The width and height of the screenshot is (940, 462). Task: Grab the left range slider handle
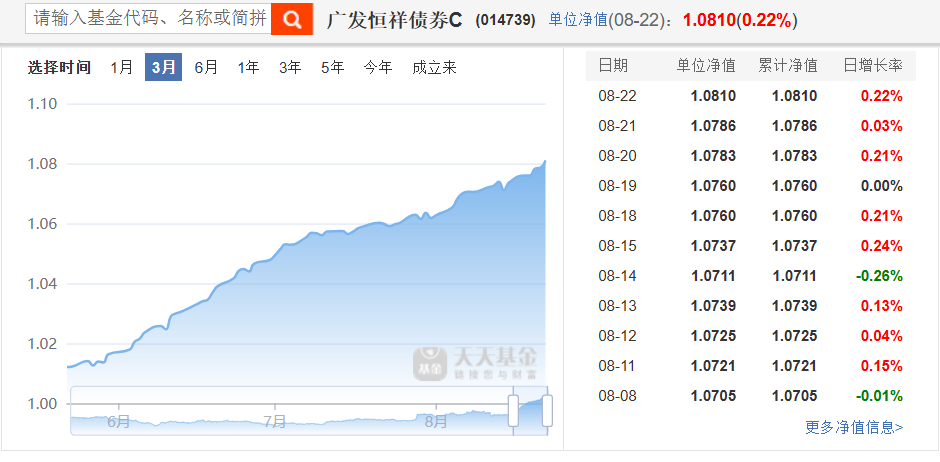pyautogui.click(x=513, y=410)
